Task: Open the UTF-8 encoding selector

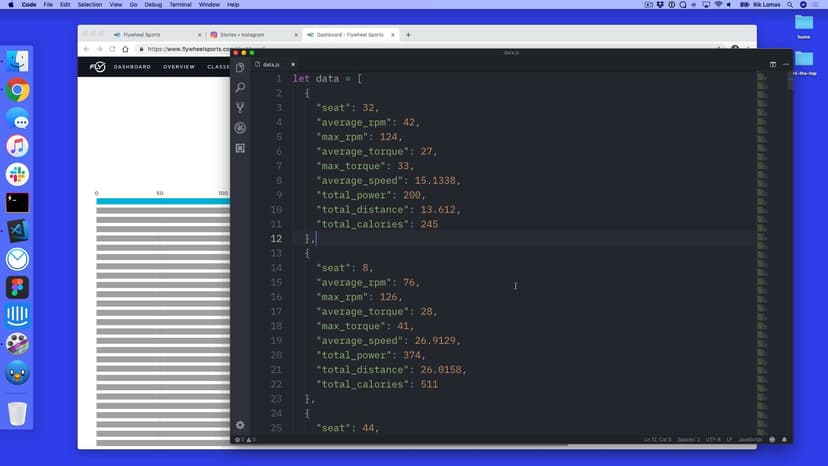Action: coord(715,440)
